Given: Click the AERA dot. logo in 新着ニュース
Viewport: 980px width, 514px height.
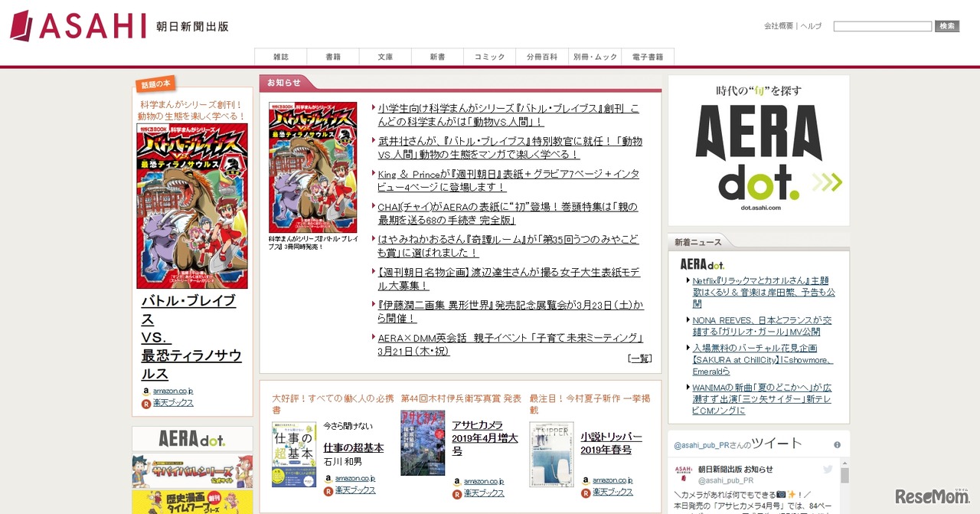Looking at the screenshot, I should click(702, 264).
